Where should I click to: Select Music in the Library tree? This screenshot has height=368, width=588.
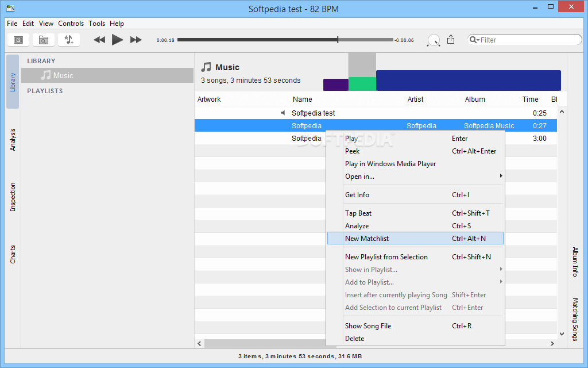107,75
